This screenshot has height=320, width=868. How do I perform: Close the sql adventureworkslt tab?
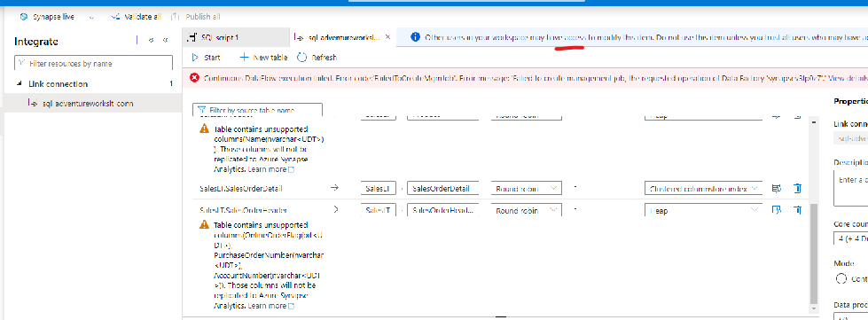point(388,37)
